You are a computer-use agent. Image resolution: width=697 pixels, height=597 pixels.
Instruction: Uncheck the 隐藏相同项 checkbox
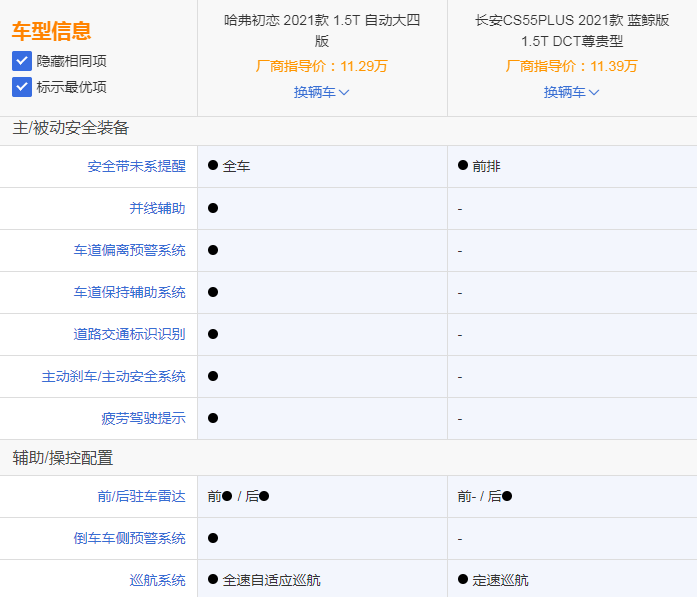(x=22, y=61)
